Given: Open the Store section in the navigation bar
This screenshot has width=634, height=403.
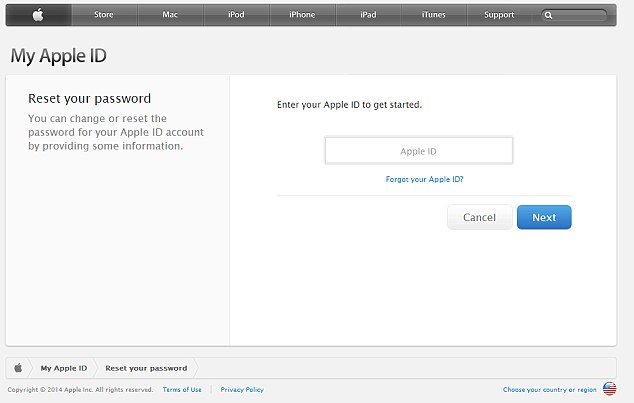Looking at the screenshot, I should coord(104,15).
